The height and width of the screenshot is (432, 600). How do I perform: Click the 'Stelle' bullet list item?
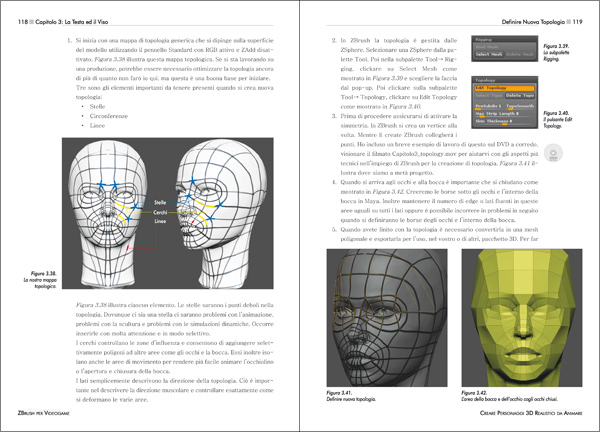[97, 106]
